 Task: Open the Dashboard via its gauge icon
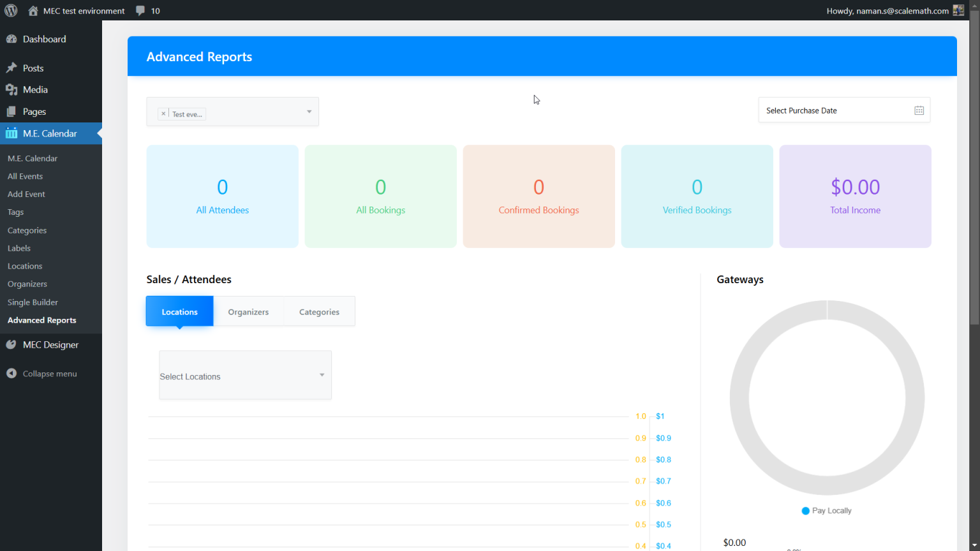(11, 39)
